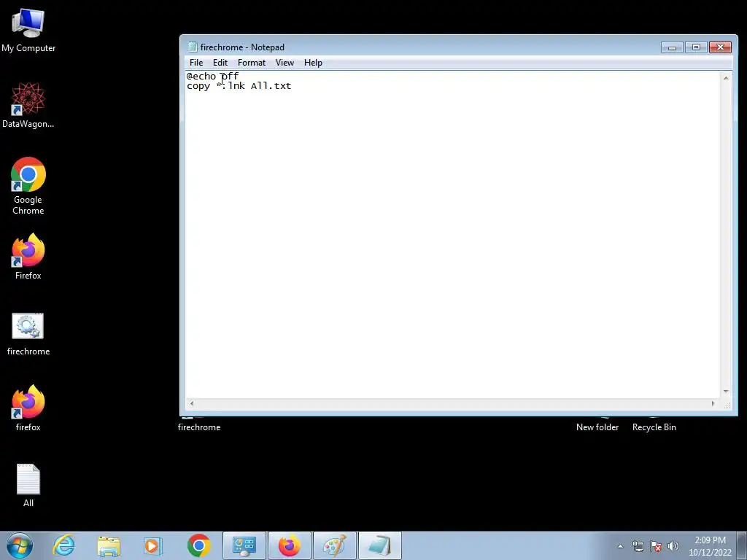Click the word 'copy' in the editor
The height and width of the screenshot is (560, 747).
tap(198, 86)
